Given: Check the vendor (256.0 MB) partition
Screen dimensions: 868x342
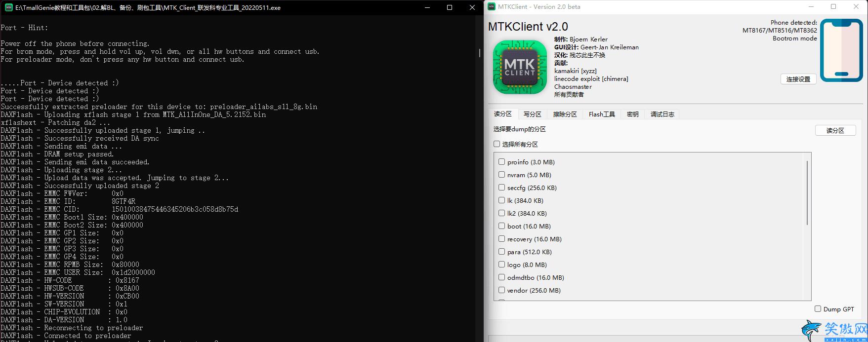Looking at the screenshot, I should coord(502,290).
